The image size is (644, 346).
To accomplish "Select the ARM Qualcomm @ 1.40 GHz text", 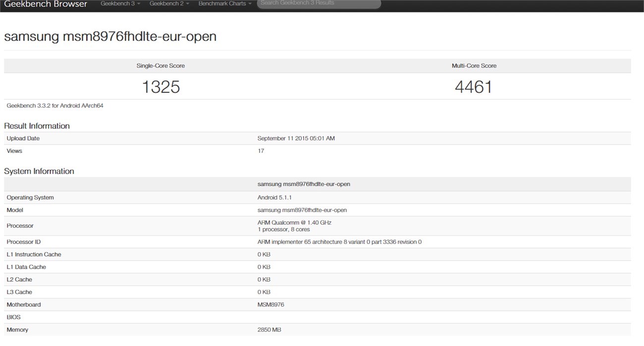I will (x=294, y=223).
